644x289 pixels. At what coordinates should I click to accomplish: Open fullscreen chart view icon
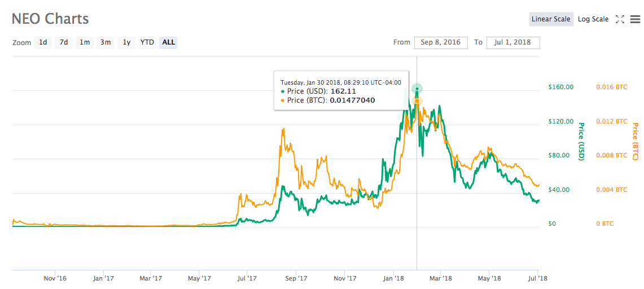(620, 19)
